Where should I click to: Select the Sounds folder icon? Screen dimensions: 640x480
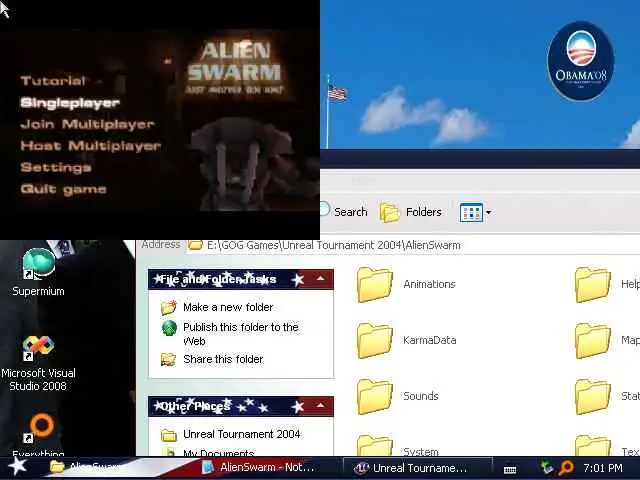coord(374,396)
